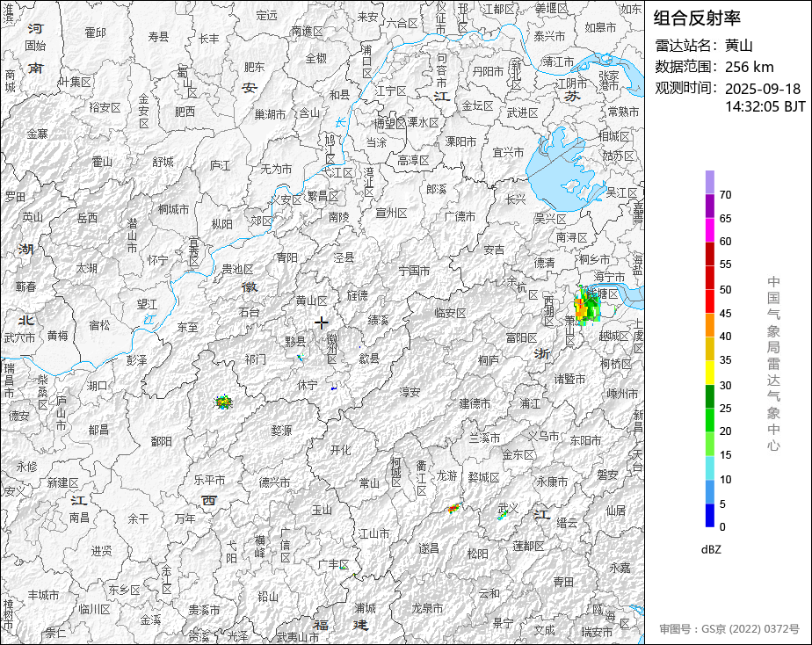Image resolution: width=812 pixels, height=645 pixels.
Task: Click the 桐庐 map label
Action: click(489, 359)
